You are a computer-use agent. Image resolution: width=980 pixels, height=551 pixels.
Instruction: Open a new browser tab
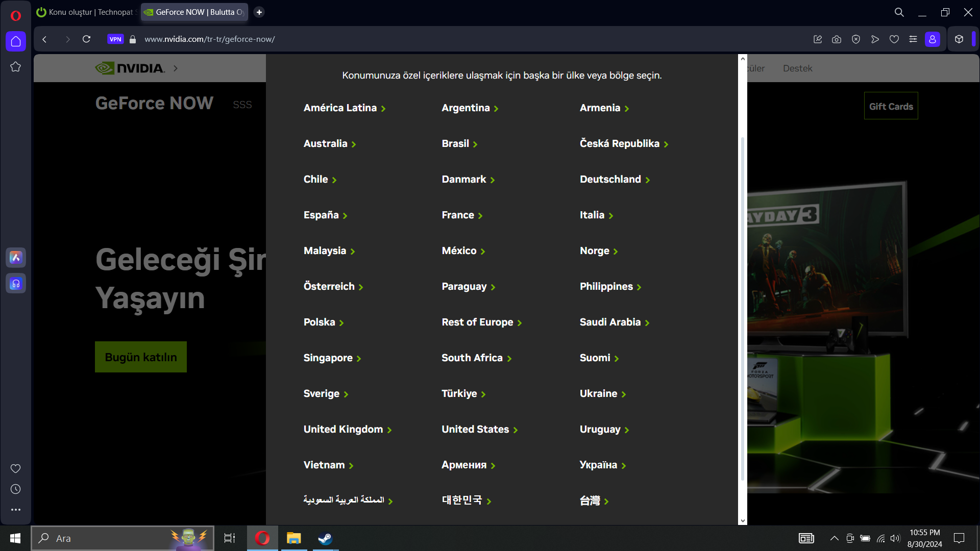point(259,12)
